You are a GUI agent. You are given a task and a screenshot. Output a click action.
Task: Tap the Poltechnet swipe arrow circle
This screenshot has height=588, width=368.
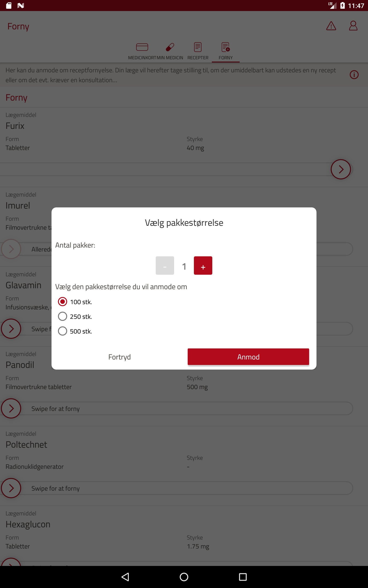pos(11,488)
